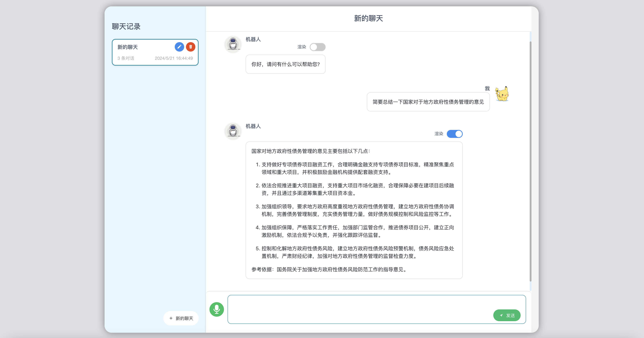Screen dimensions: 644x338
Task: Click the second robot avatar icon
Action: (x=233, y=131)
